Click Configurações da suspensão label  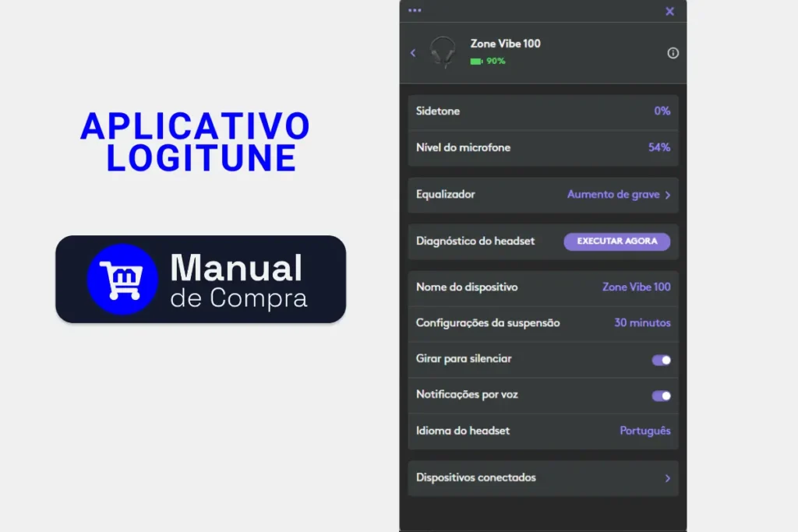click(488, 323)
